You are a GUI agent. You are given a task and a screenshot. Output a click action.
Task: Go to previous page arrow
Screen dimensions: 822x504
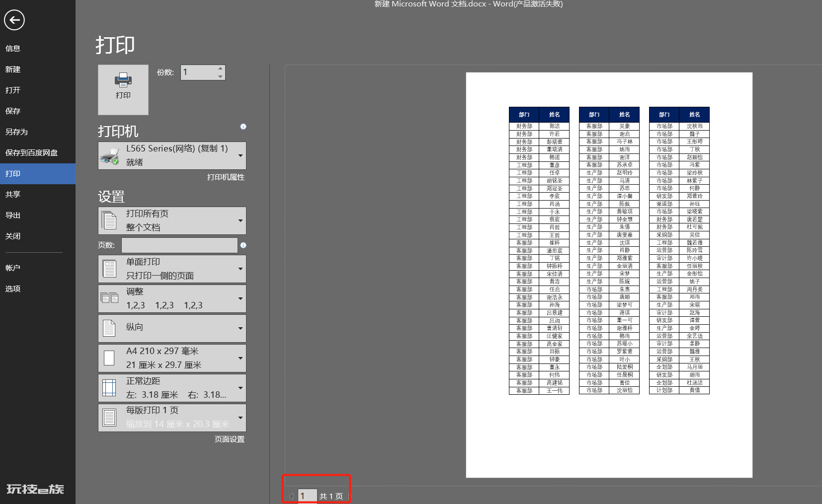291,496
